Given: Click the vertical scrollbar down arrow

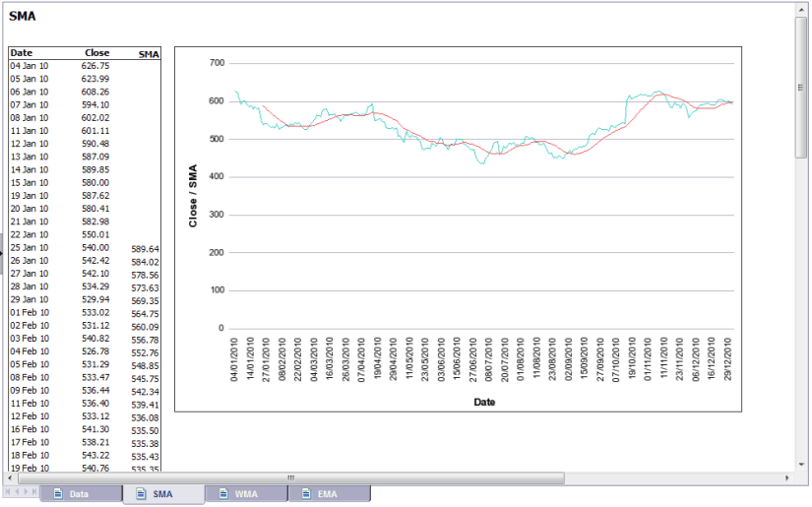Looking at the screenshot, I should click(x=801, y=465).
